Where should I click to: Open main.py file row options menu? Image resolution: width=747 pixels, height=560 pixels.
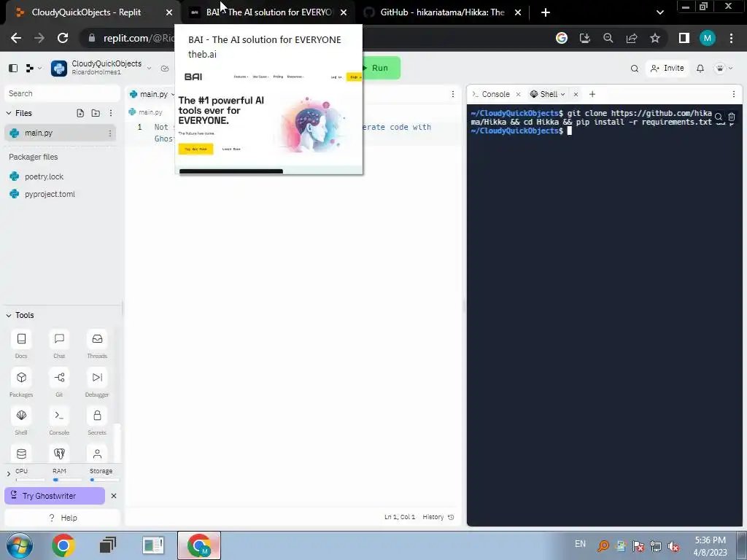110,133
